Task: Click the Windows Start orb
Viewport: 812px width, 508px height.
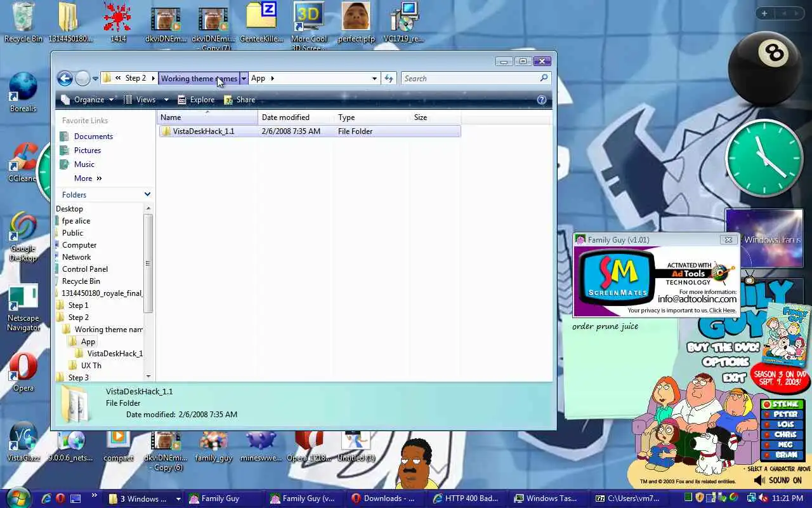Action: tap(17, 497)
